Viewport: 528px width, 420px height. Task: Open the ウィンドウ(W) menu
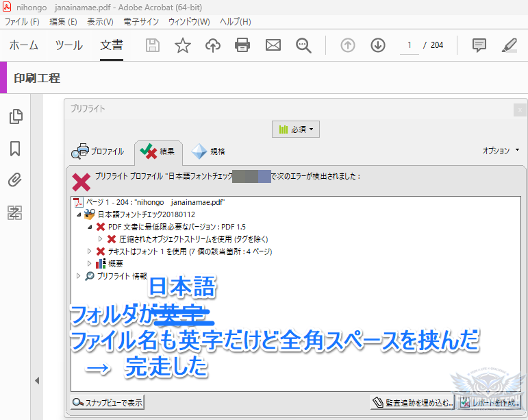click(x=189, y=22)
